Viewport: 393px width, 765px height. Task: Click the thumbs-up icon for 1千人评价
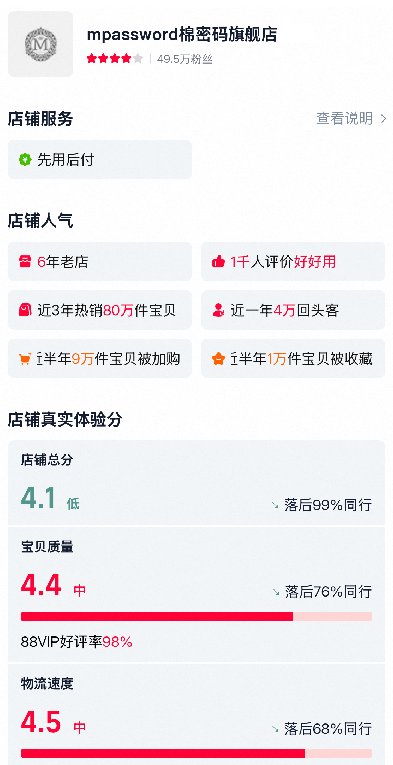click(218, 262)
